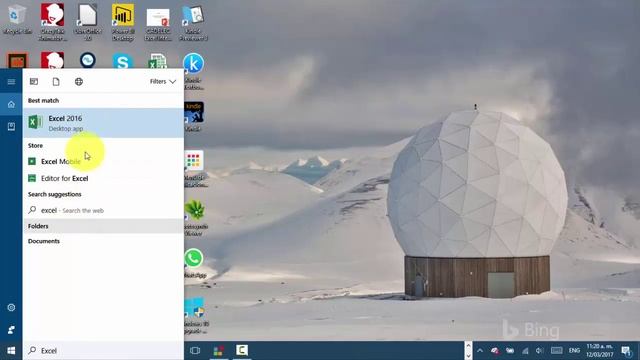
Task: Open the touch keyboard tray icon
Action: 556,351
